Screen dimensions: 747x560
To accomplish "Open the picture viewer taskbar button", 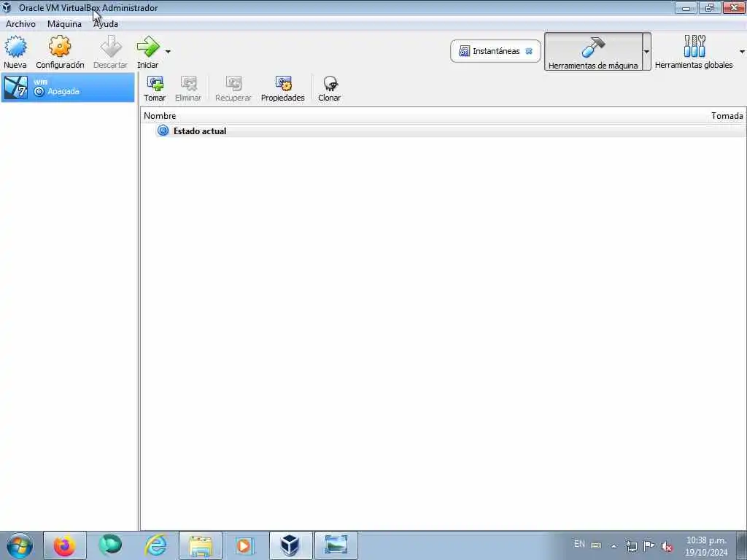I will 336,545.
